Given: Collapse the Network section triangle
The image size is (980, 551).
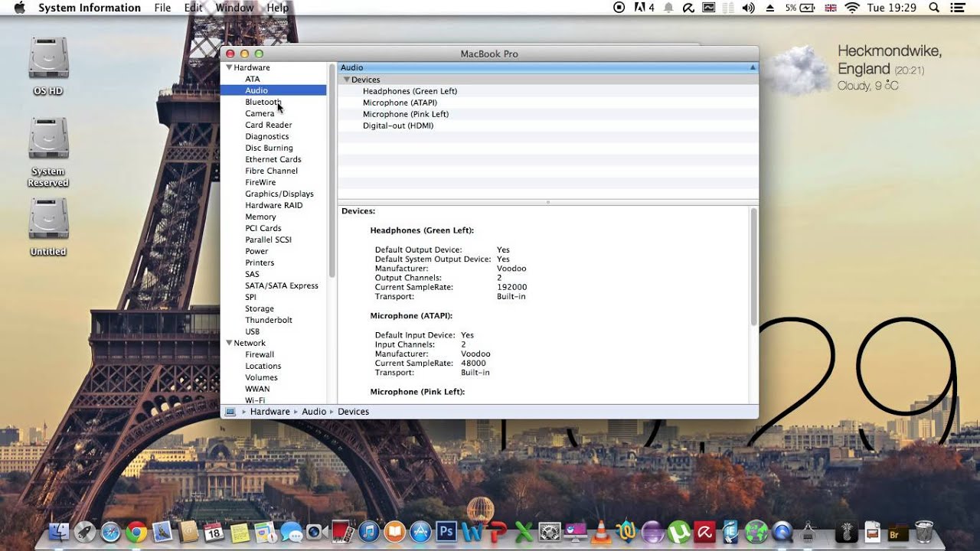Looking at the screenshot, I should [x=228, y=343].
